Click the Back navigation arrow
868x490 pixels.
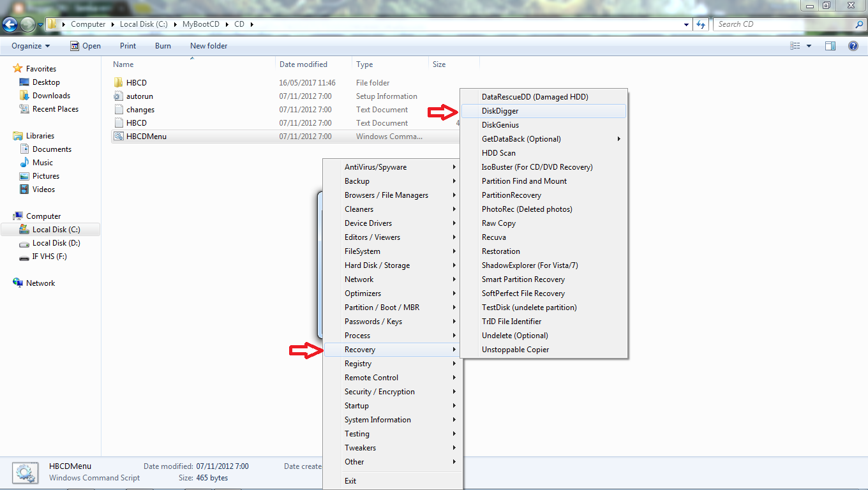click(x=10, y=25)
